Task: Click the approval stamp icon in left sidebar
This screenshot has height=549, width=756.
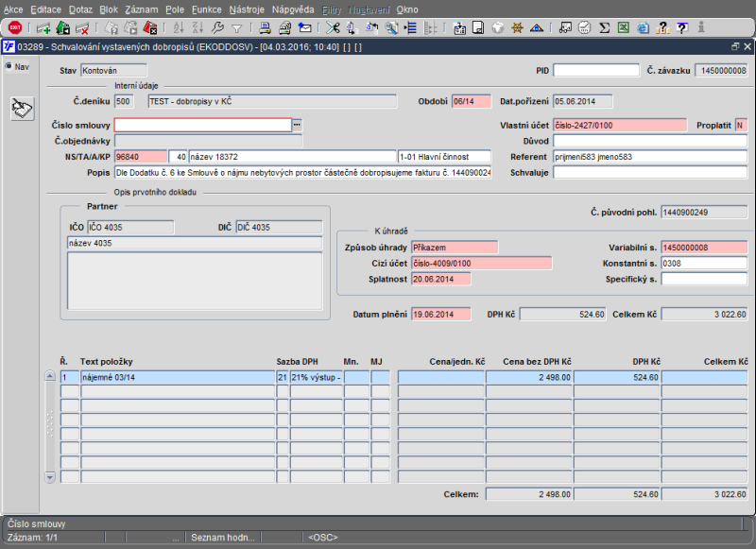Action: [x=22, y=109]
